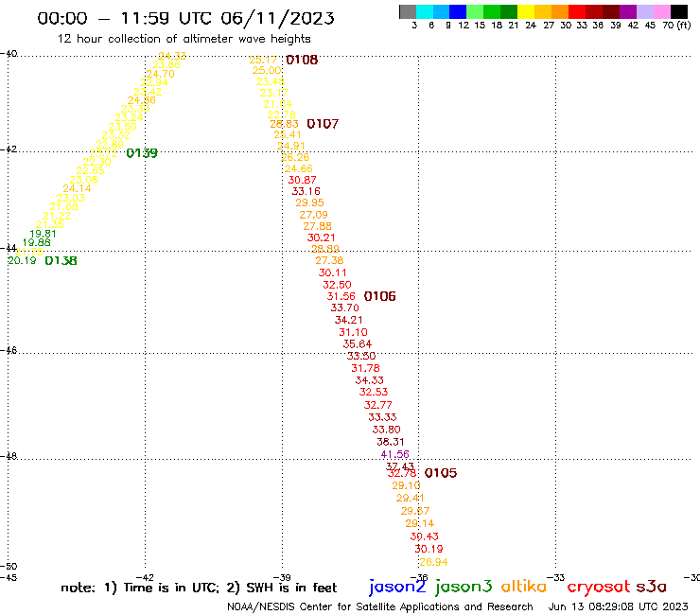700x615 pixels.
Task: Click the green pass label 0138
Action: click(61, 260)
